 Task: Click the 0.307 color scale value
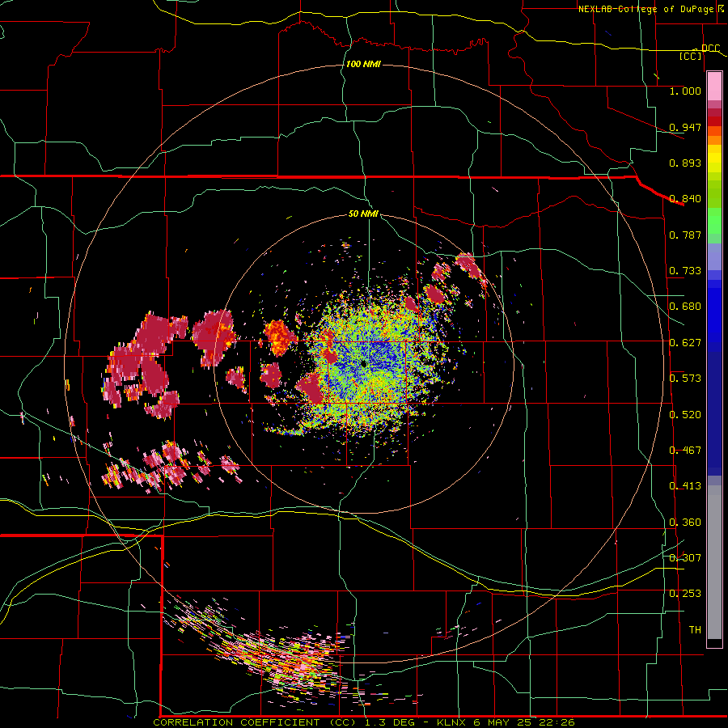click(x=685, y=557)
